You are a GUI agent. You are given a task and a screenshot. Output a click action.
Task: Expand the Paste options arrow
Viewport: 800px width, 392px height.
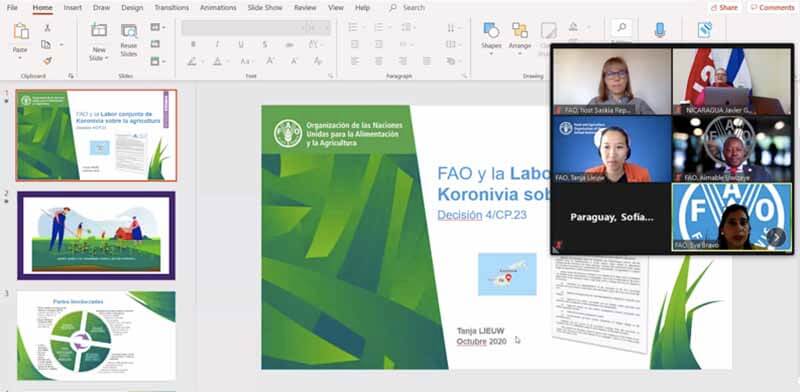coord(20,58)
